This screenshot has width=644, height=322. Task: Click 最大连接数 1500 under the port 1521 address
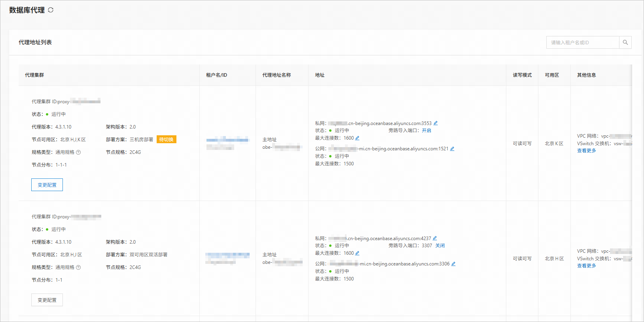tap(334, 164)
